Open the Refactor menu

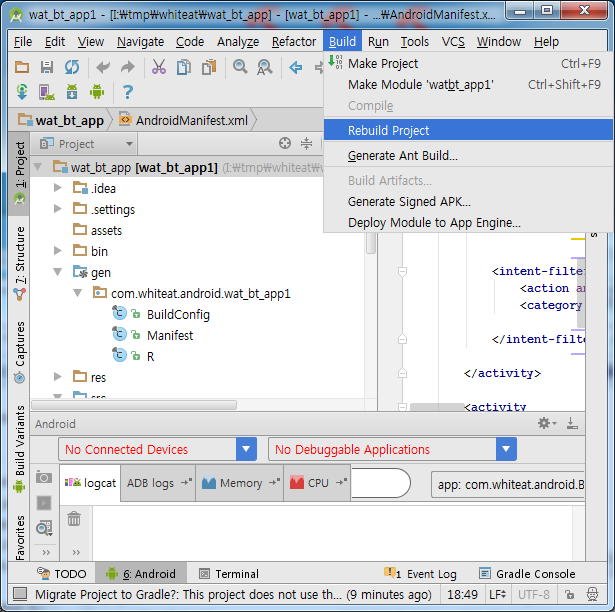pyautogui.click(x=294, y=41)
